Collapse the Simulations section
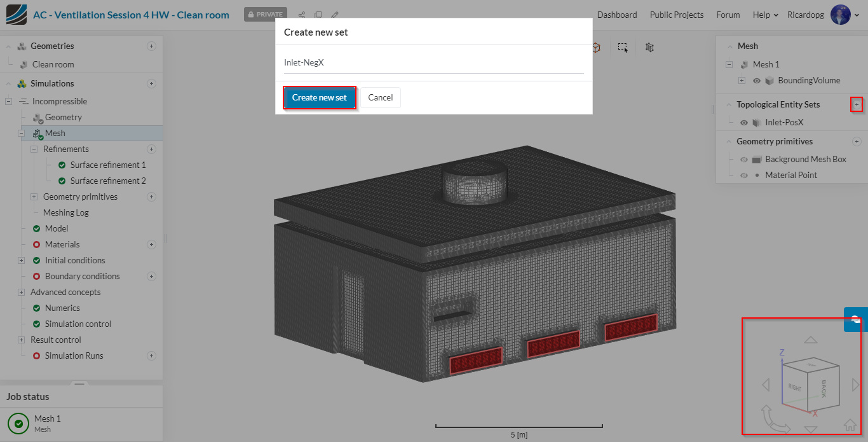Screen dimensions: 868x442 9,83
